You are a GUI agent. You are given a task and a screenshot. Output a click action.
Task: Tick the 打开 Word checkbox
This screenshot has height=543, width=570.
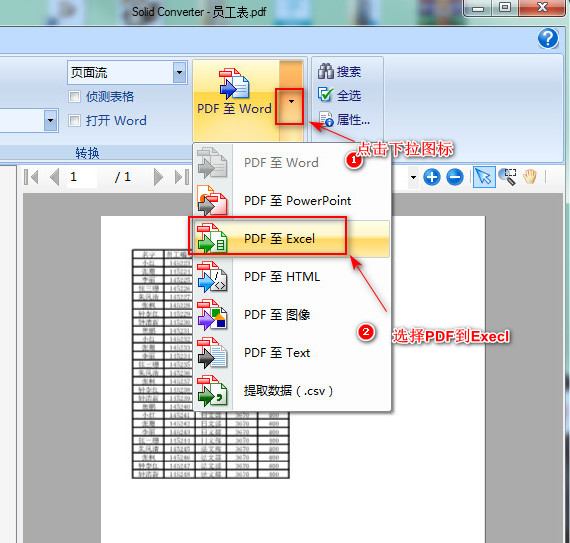click(x=75, y=120)
